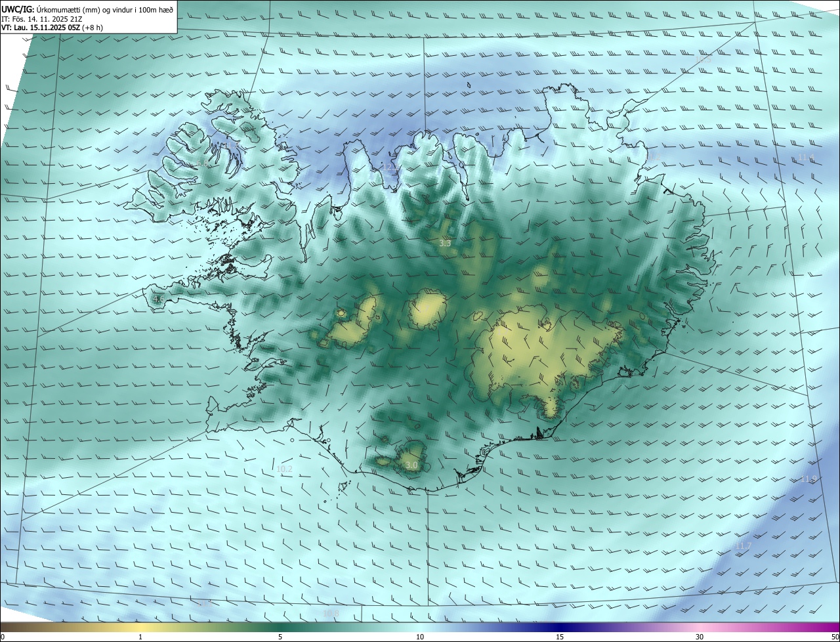Click the colorbar tick label 1
The height and width of the screenshot is (642, 840).
(x=140, y=637)
